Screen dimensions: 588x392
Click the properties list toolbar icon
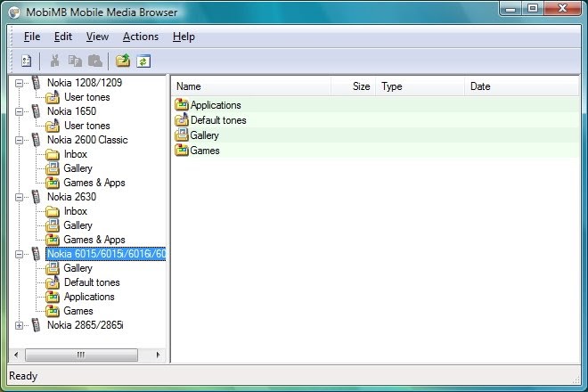26,61
